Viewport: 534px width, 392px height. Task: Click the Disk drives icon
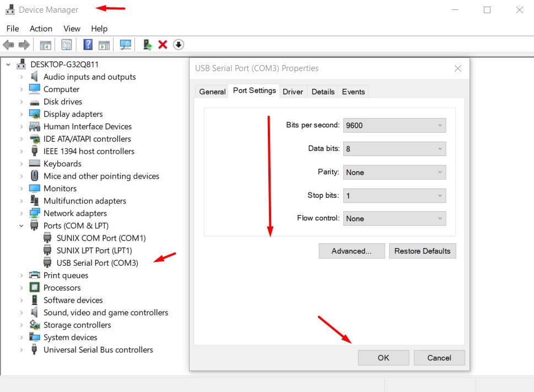(x=34, y=102)
